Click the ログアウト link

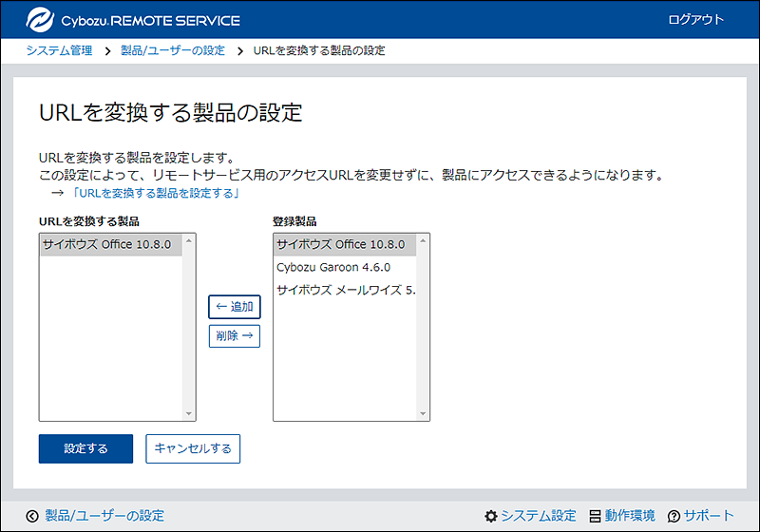tap(696, 19)
